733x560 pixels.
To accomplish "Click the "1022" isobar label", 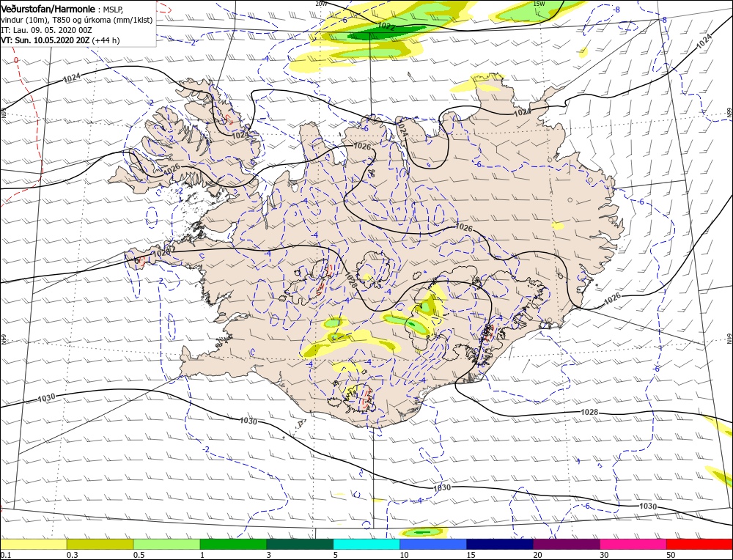I will [386, 27].
